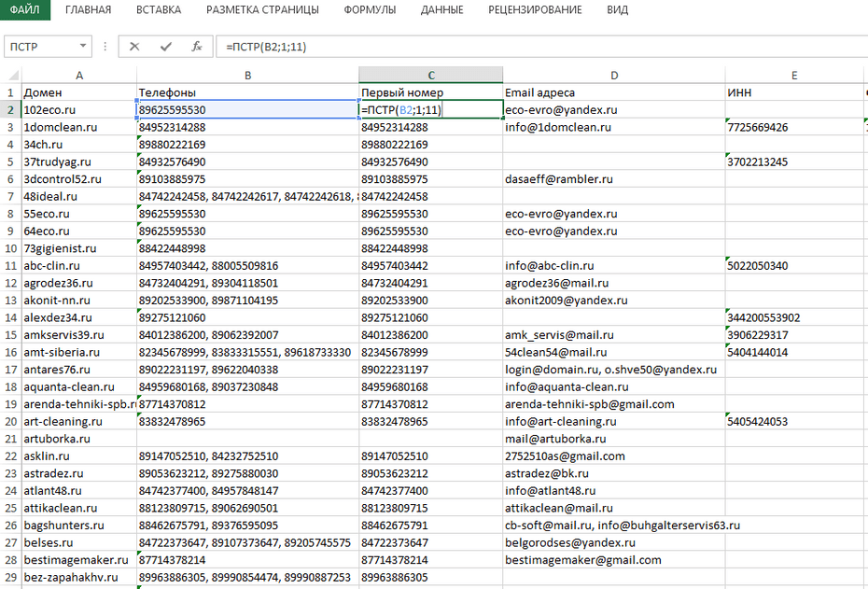Select cell containing belgorodses@yandex.ru
Image resolution: width=868 pixels, height=589 pixels.
pos(614,542)
